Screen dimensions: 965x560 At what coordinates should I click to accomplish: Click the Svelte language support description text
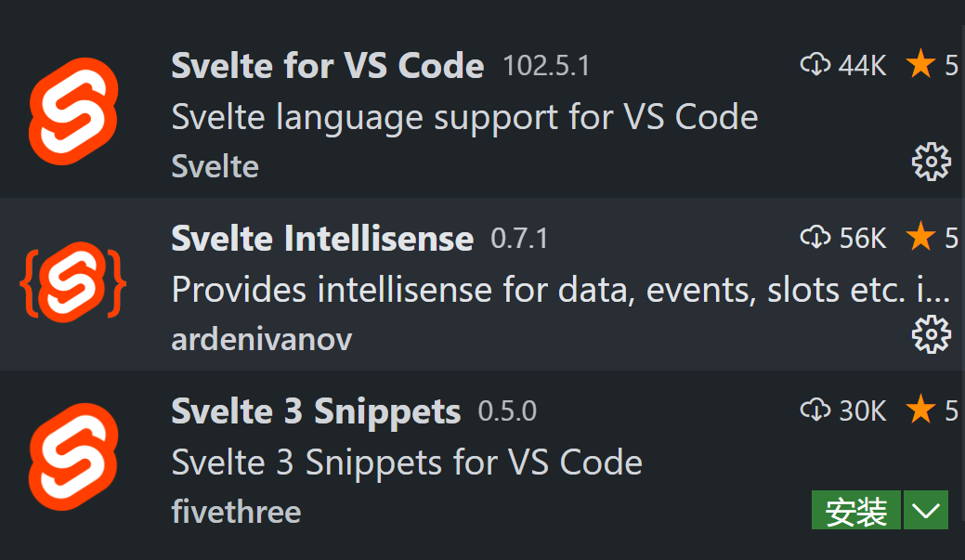(464, 117)
